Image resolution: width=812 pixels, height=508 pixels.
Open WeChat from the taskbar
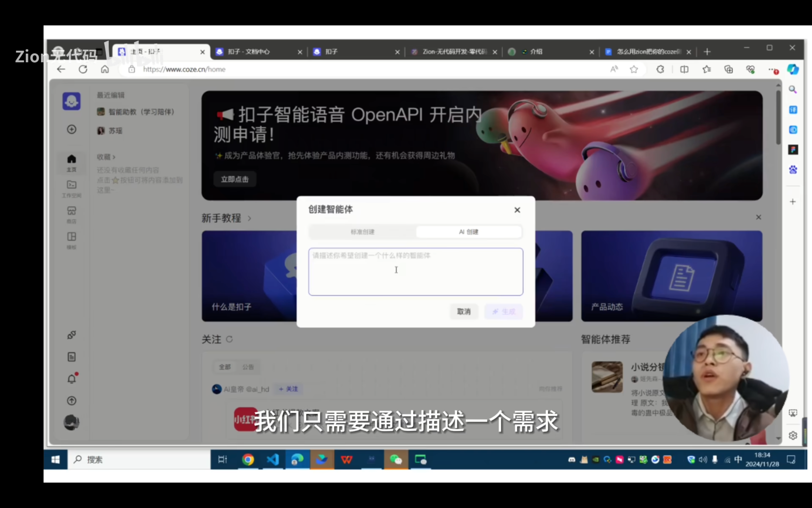396,460
